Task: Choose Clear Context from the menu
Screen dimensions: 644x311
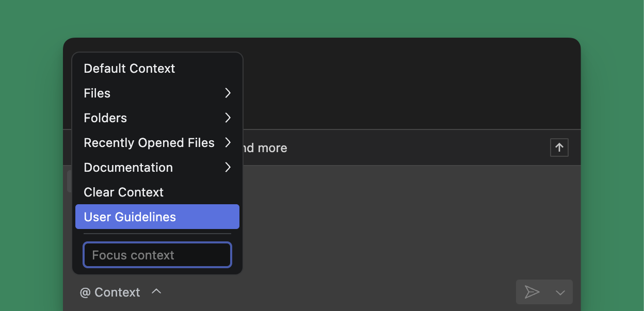Action: 124,192
